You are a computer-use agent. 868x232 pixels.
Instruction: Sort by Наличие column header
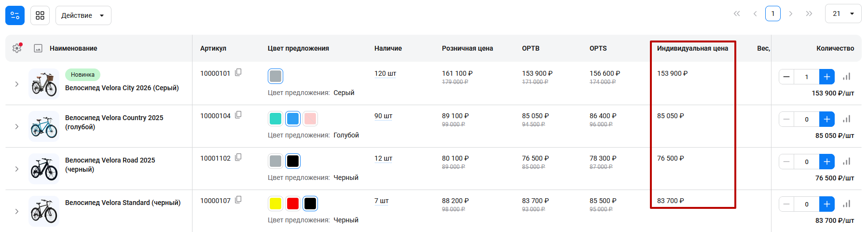[x=388, y=48]
